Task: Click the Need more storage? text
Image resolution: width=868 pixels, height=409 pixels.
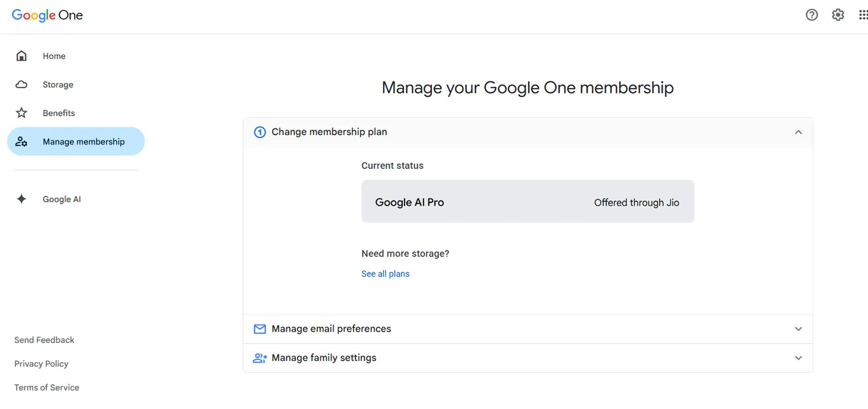Action: tap(405, 254)
